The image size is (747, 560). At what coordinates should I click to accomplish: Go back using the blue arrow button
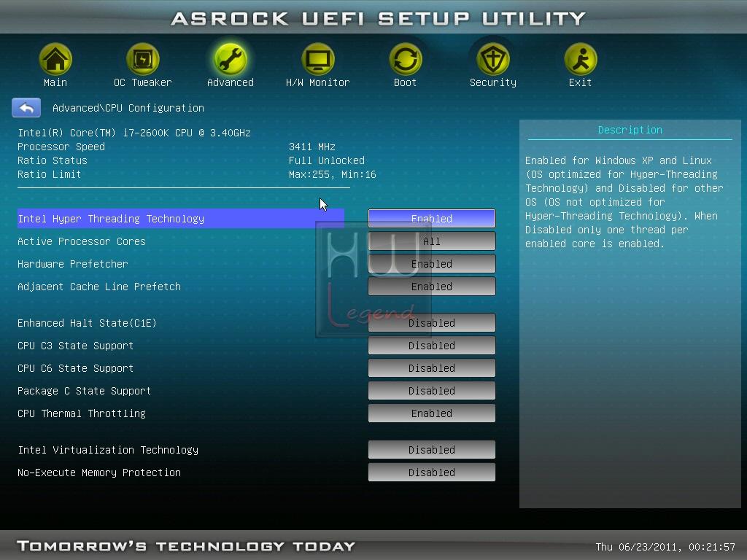pos(26,108)
